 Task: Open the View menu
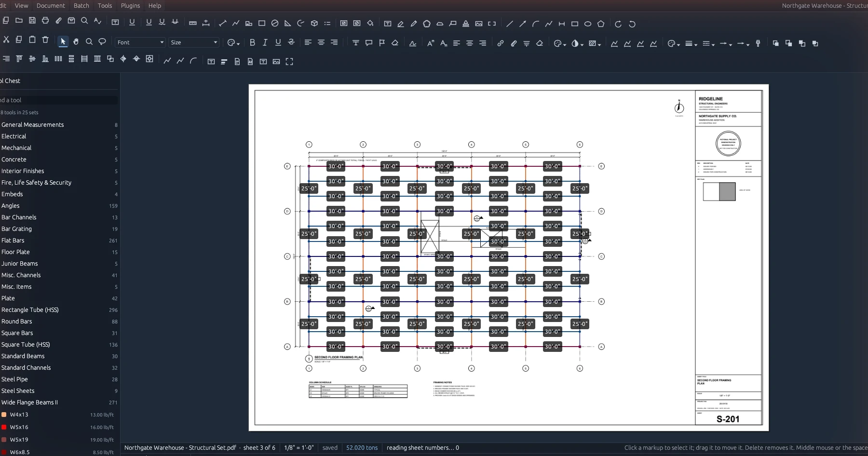22,6
